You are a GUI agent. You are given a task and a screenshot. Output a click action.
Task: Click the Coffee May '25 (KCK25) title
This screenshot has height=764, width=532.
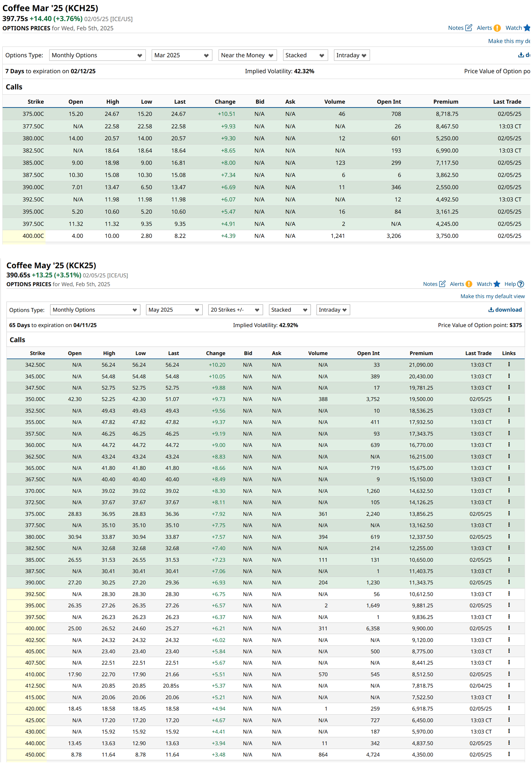pyautogui.click(x=51, y=265)
